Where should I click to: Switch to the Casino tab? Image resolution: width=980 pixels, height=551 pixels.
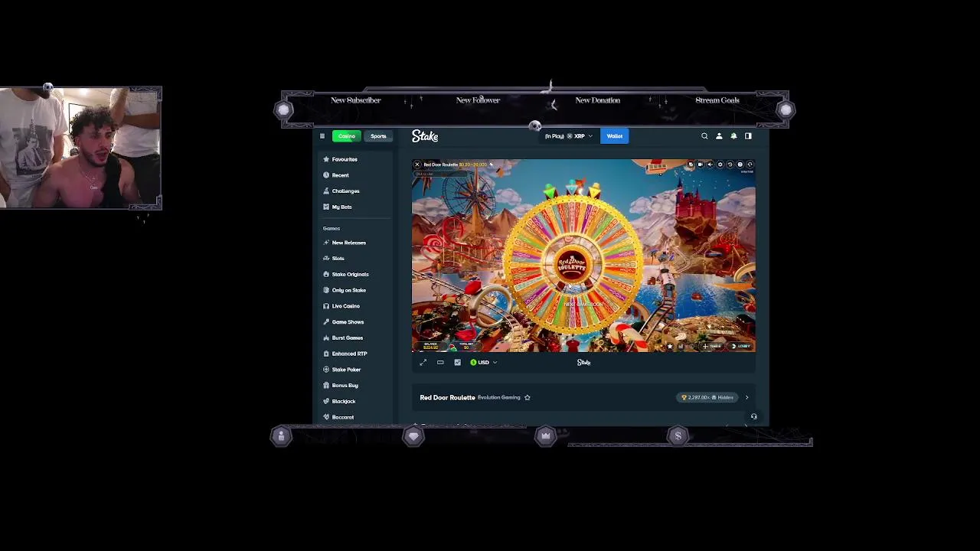(346, 136)
